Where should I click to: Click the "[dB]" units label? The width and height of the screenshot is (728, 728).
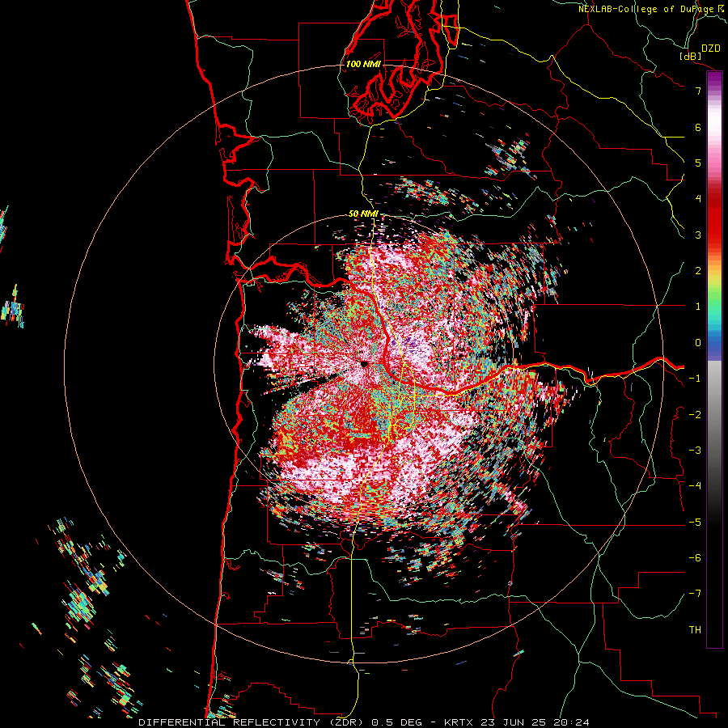[x=691, y=56]
